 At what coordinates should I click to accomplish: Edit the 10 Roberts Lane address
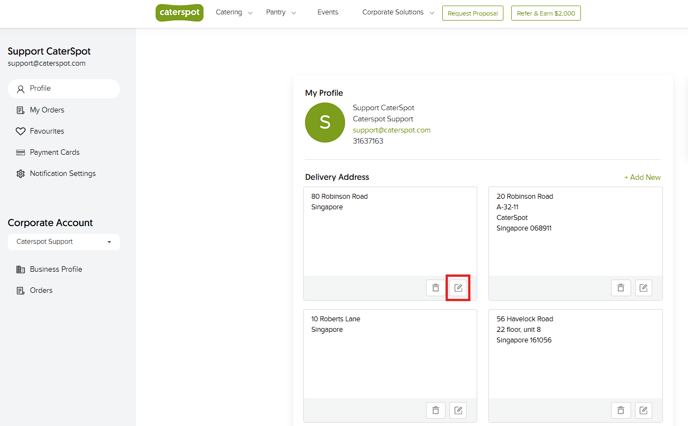pos(458,410)
